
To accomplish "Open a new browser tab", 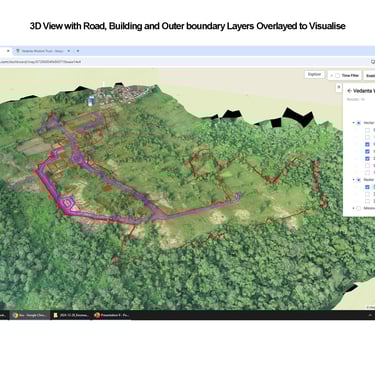I will tap(78, 51).
